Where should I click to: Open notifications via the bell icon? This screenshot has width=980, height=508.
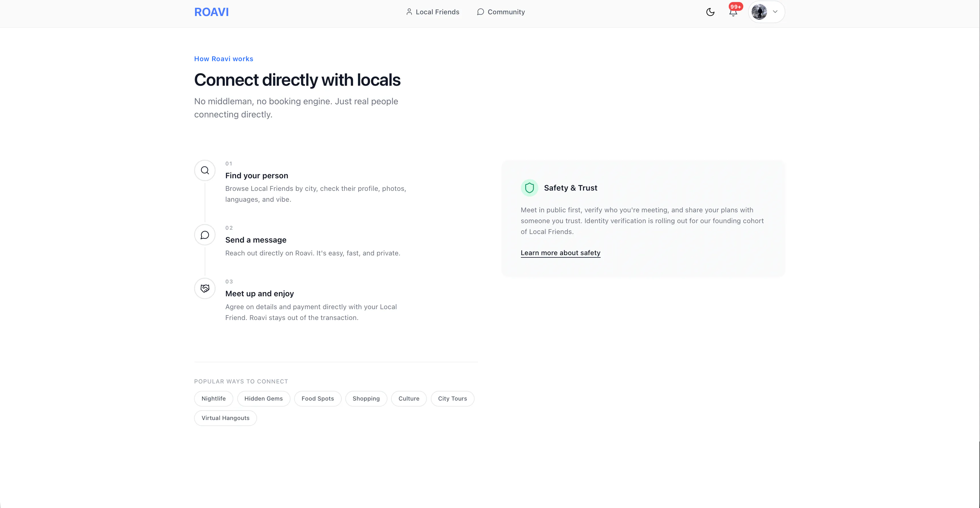(733, 13)
